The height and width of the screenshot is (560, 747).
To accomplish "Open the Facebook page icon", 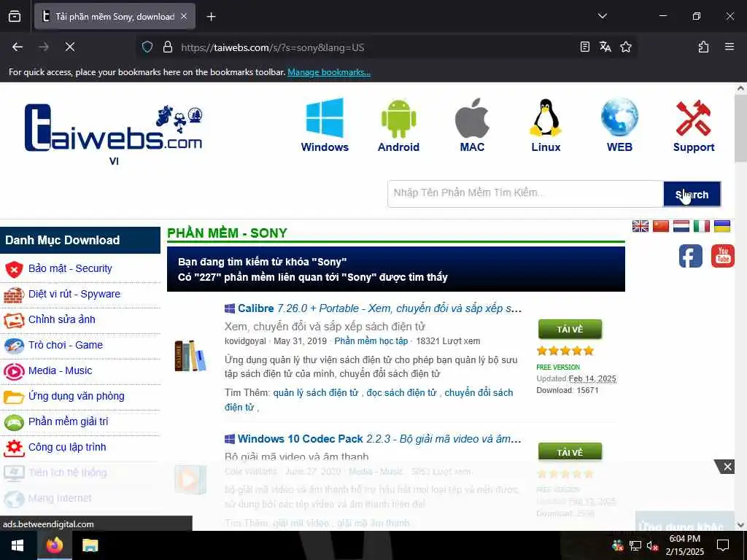I will tap(690, 256).
